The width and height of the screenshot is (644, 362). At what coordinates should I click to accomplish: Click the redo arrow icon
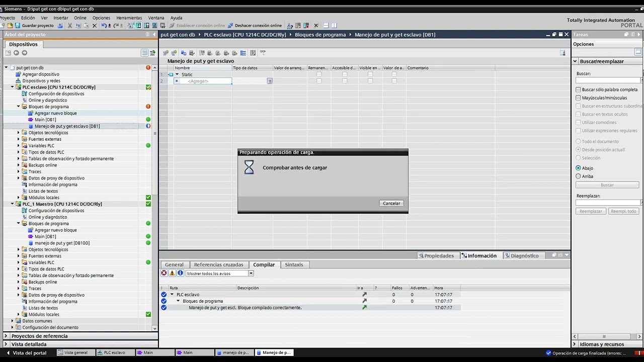pos(116,25)
